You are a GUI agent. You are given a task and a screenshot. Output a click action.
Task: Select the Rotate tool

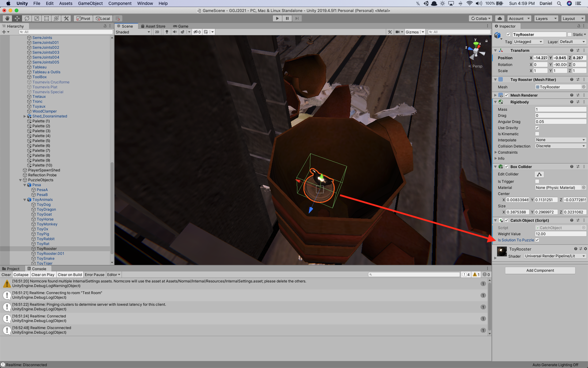point(27,18)
